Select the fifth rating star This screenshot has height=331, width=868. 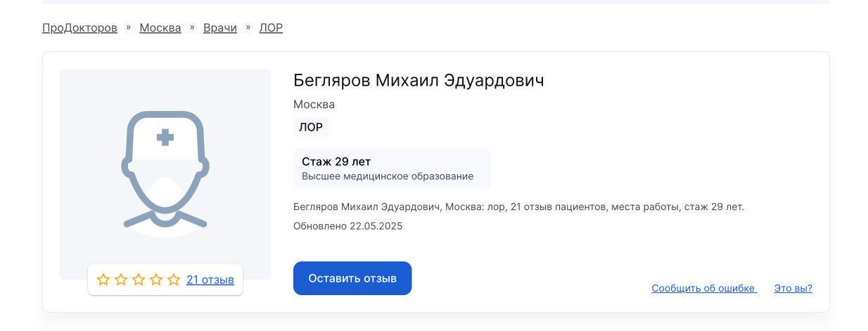[174, 280]
